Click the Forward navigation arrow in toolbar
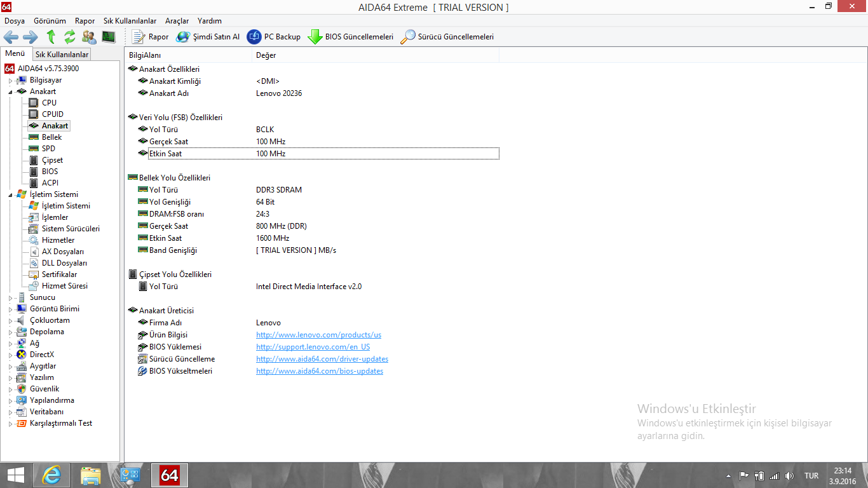Image resolution: width=868 pixels, height=488 pixels. click(31, 37)
